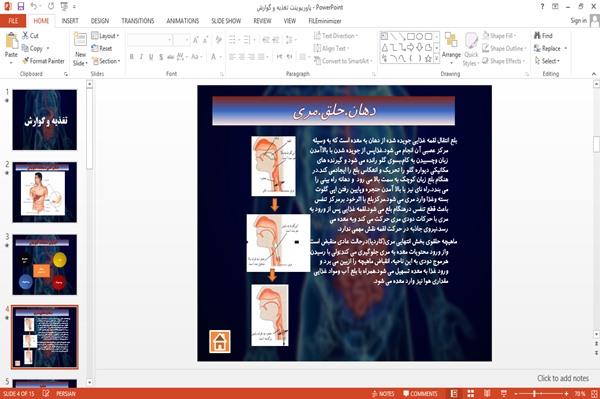The width and height of the screenshot is (600, 399).
Task: Switch to TRANSITIONS tab
Action: (x=138, y=21)
